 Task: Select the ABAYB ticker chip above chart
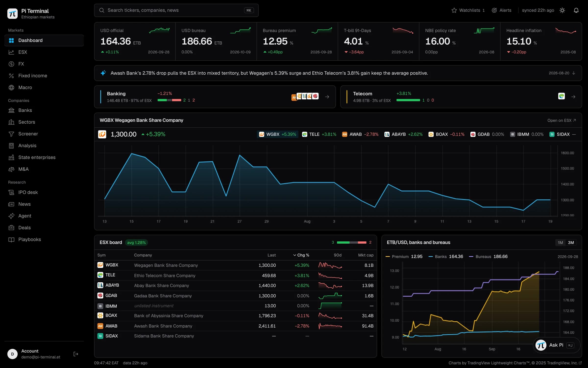(403, 134)
